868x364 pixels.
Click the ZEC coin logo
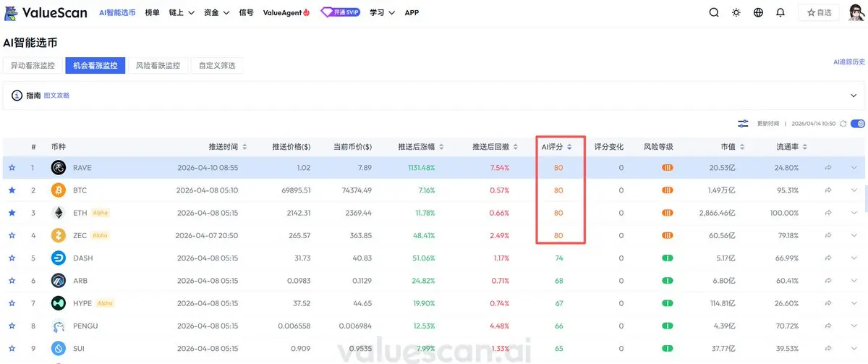tap(59, 235)
